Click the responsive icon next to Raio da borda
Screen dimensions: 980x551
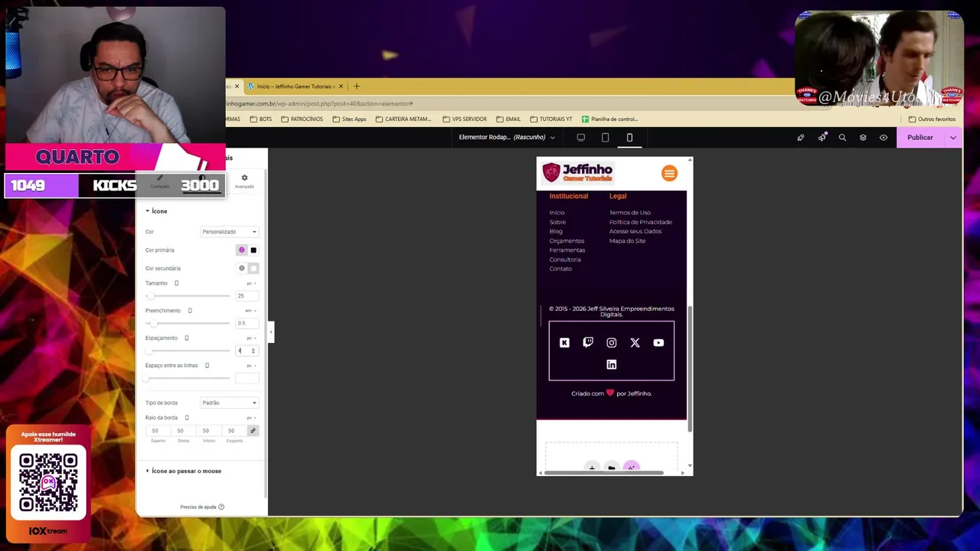186,418
